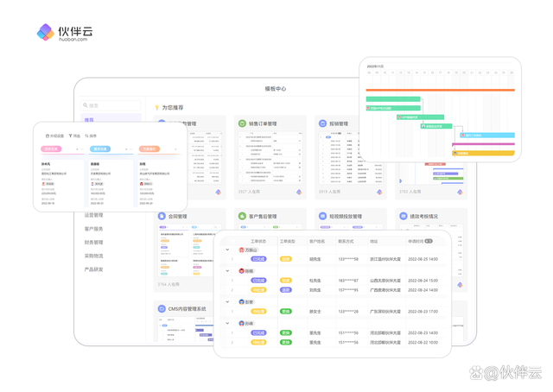
Task: Click the 伙伴云 logo icon
Action: pyautogui.click(x=45, y=33)
